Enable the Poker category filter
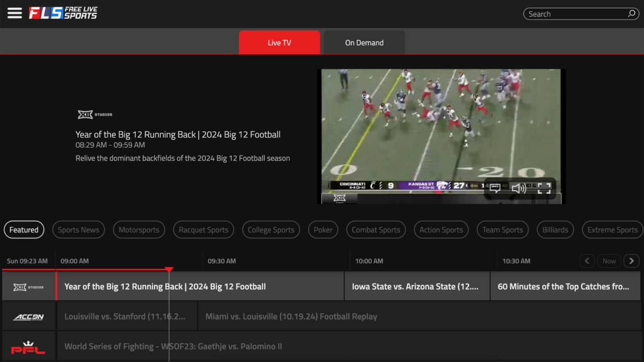This screenshot has height=362, width=644. tap(323, 230)
